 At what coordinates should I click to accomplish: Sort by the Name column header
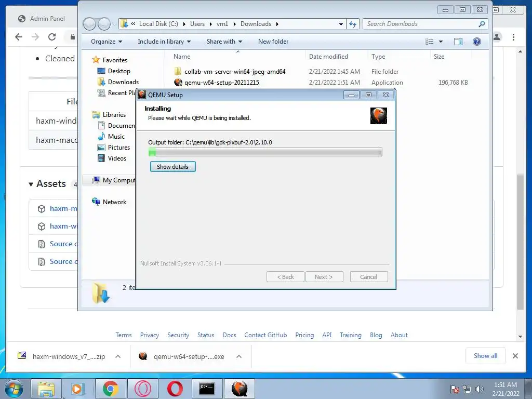point(182,57)
